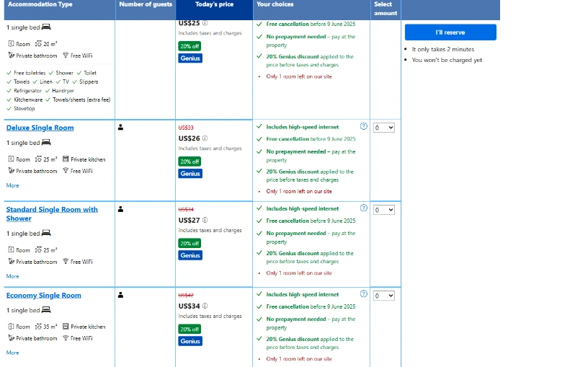
Task: Click info icon beside US$25 price
Action: pos(205,23)
